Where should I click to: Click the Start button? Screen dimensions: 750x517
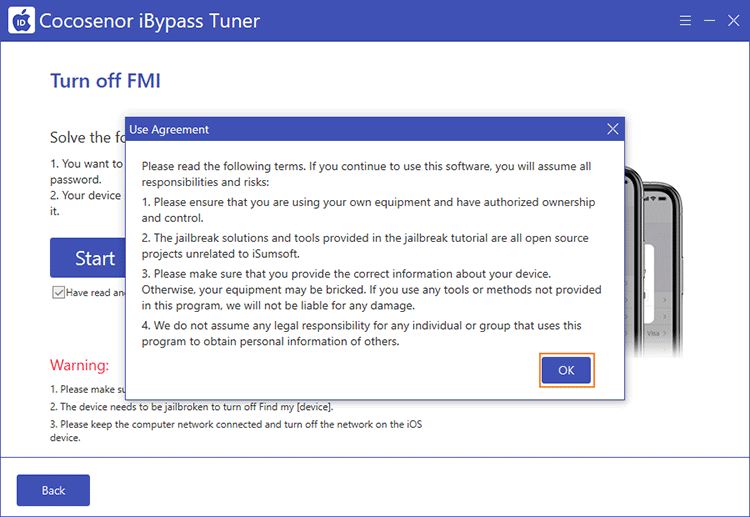(x=88, y=258)
